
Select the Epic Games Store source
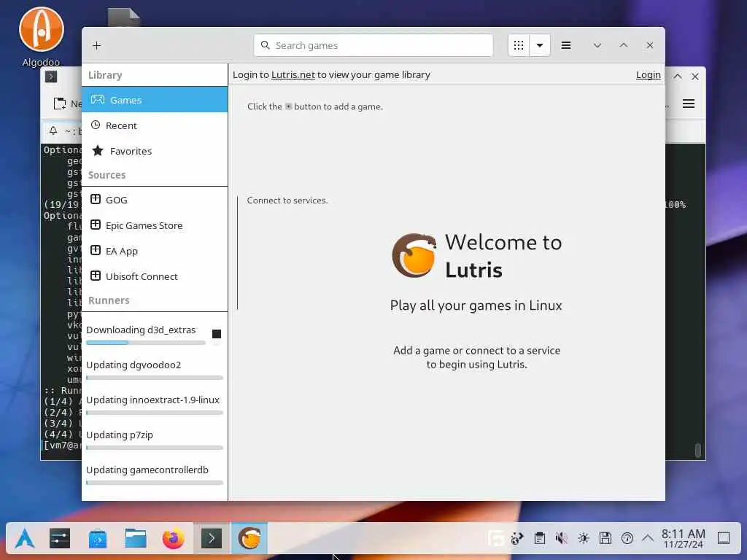(x=155, y=225)
